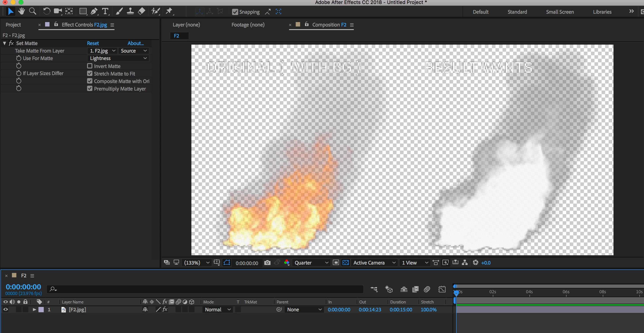Select the Type tool
Screen dimensions: 644x333
(105, 11)
